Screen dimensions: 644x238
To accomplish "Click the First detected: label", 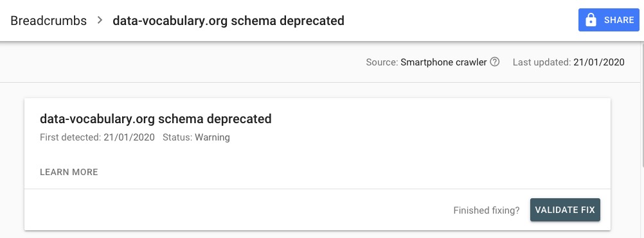I will pyautogui.click(x=70, y=137).
